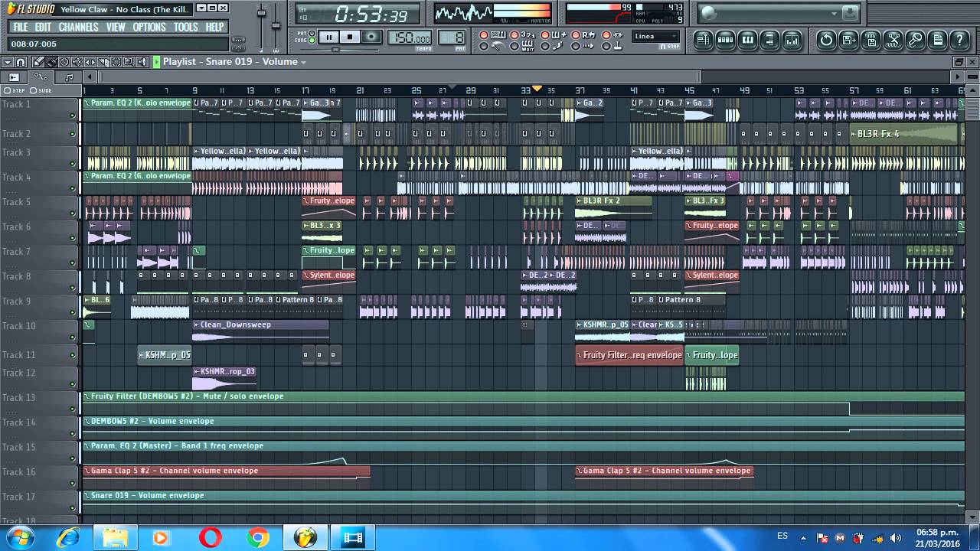Toggle the playlist snap magnet icon
The image size is (980, 551).
[x=21, y=62]
